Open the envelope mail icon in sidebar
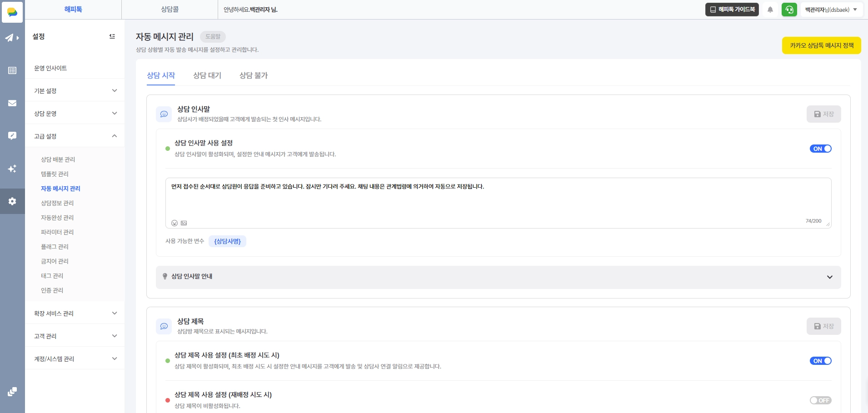The height and width of the screenshot is (413, 868). 12,103
